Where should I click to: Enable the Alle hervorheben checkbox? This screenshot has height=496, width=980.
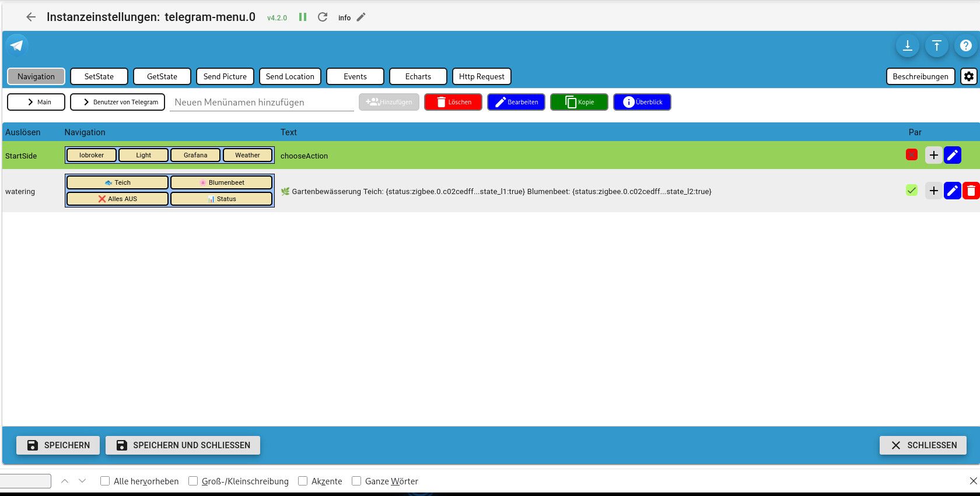coord(105,481)
